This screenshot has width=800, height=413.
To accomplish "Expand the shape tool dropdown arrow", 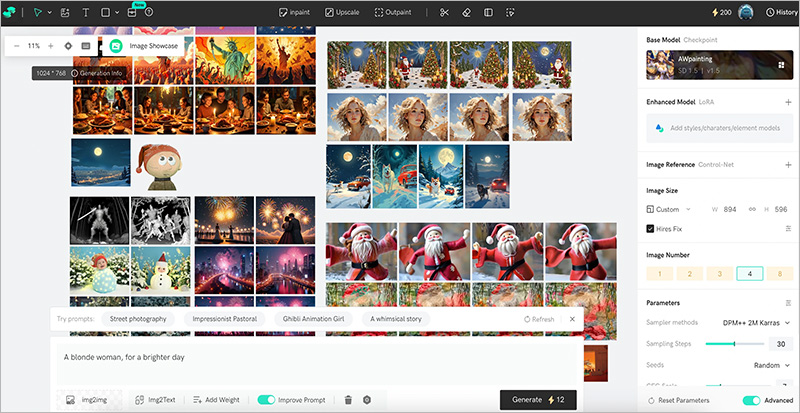I will point(117,13).
